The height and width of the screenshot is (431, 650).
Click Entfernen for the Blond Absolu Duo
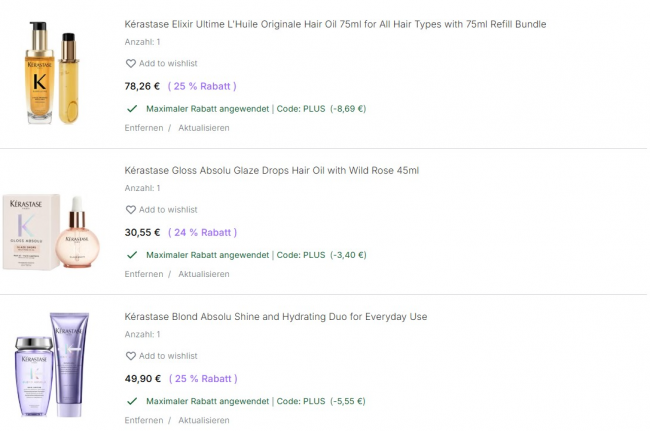point(144,421)
